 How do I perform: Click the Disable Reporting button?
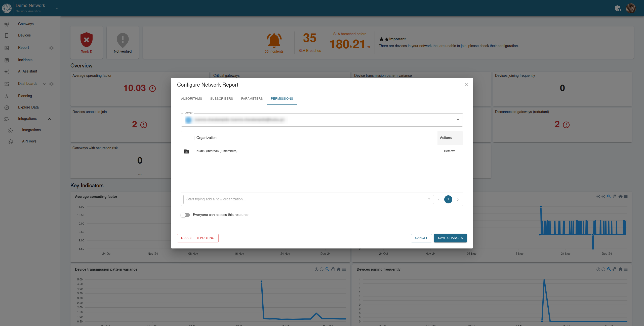198,238
